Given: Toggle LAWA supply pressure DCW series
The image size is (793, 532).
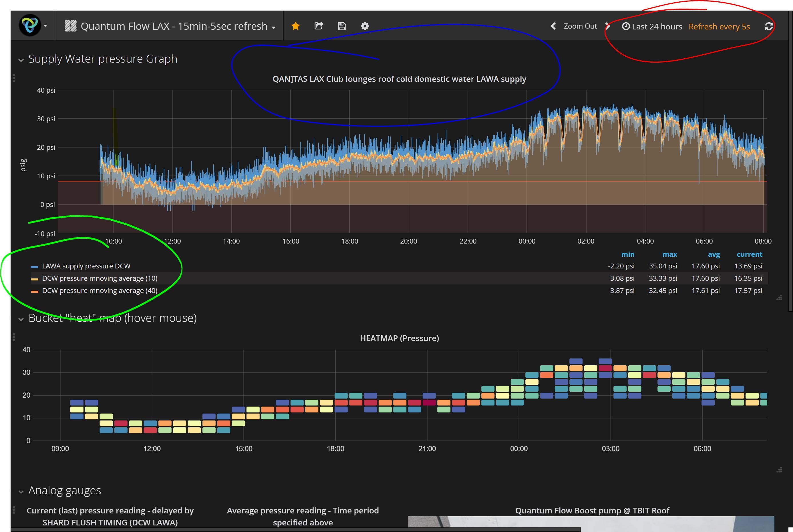Looking at the screenshot, I should pos(86,266).
